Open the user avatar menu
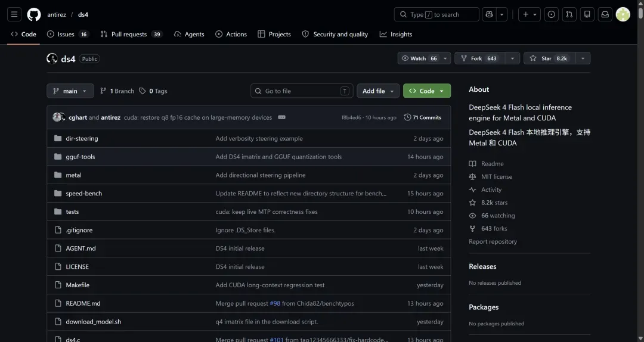Viewport: 644px width, 342px height. point(623,14)
